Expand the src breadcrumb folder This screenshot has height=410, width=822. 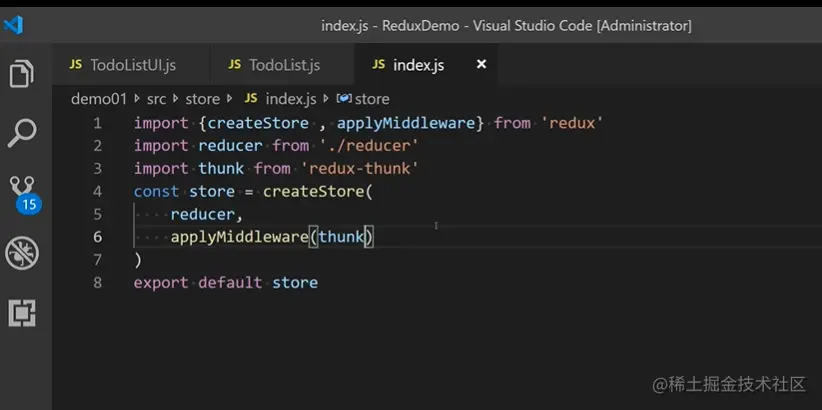click(156, 99)
